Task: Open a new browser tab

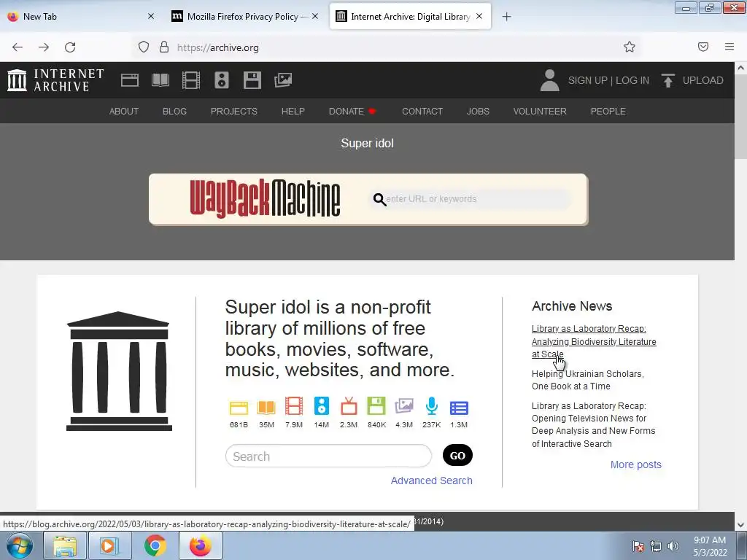Action: [506, 17]
